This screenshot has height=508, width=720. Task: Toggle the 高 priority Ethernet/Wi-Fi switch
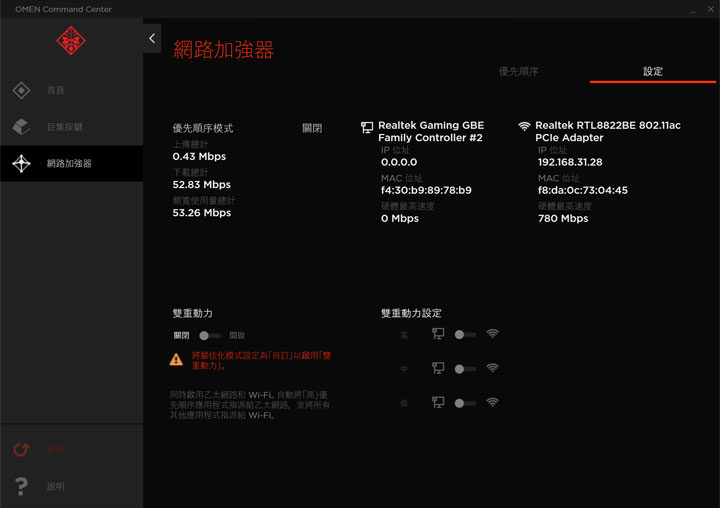tap(465, 334)
